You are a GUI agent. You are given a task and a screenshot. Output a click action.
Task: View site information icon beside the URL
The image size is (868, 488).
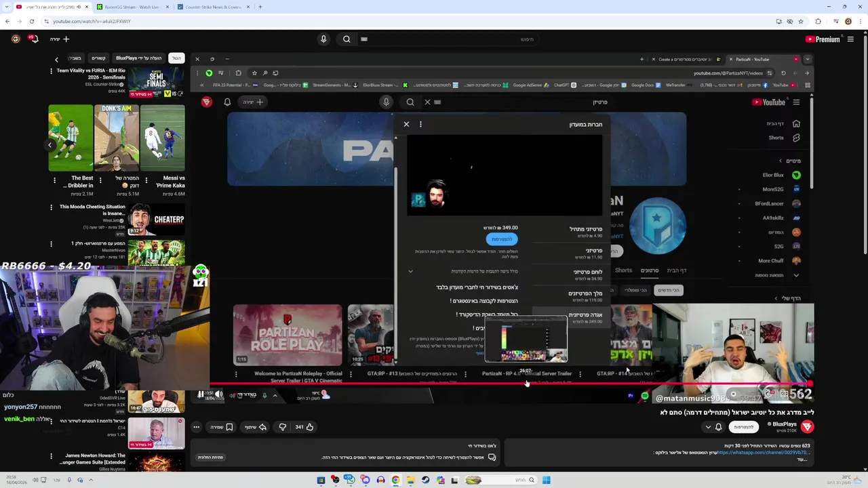tap(46, 21)
